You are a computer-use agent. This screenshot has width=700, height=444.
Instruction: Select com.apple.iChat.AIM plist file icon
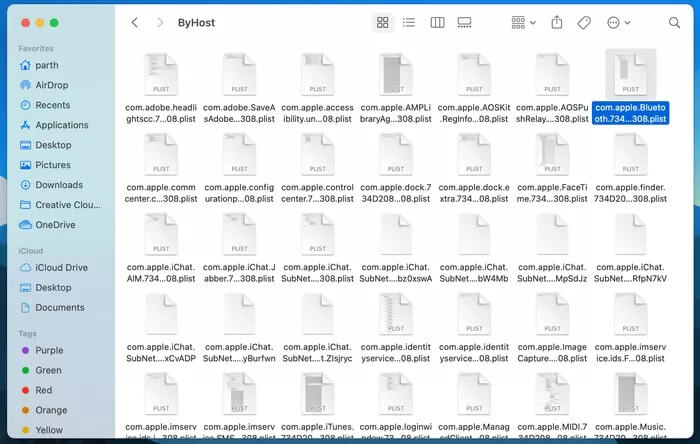click(161, 234)
